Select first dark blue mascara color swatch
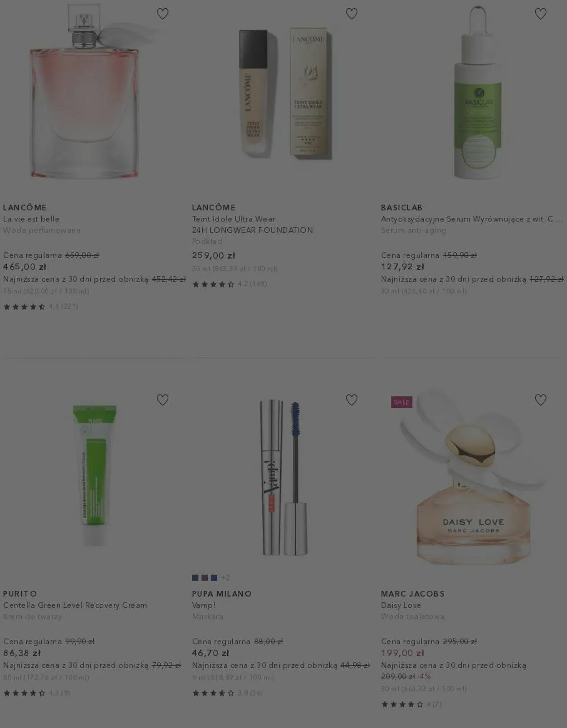Image resolution: width=567 pixels, height=728 pixels. 195,577
